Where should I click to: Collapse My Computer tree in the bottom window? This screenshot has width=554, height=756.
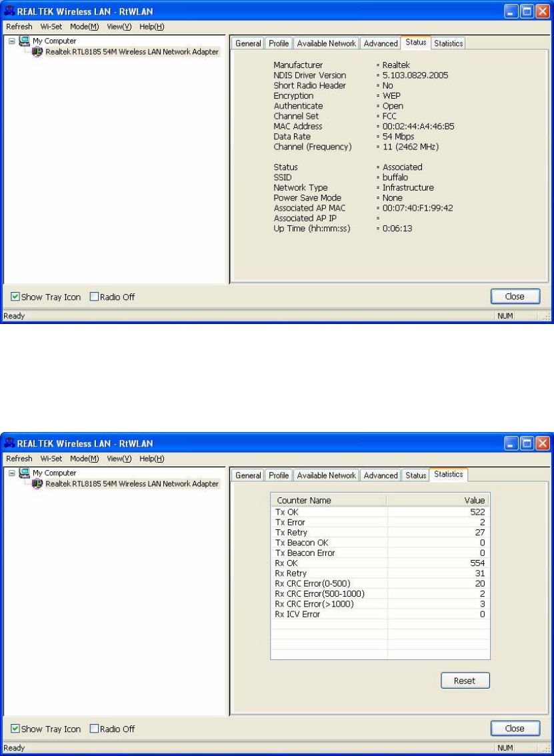point(11,473)
